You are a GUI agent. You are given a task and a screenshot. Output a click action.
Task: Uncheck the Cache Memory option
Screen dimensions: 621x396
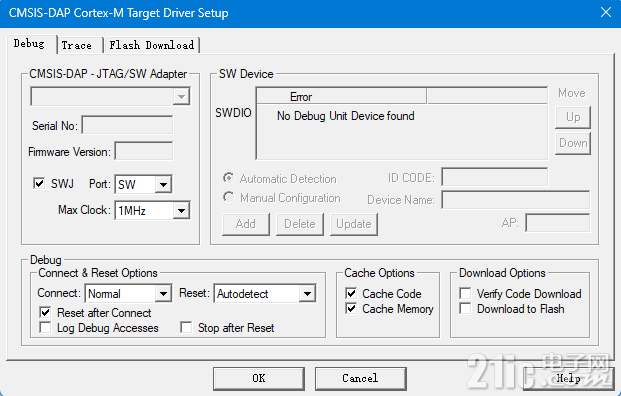(351, 308)
